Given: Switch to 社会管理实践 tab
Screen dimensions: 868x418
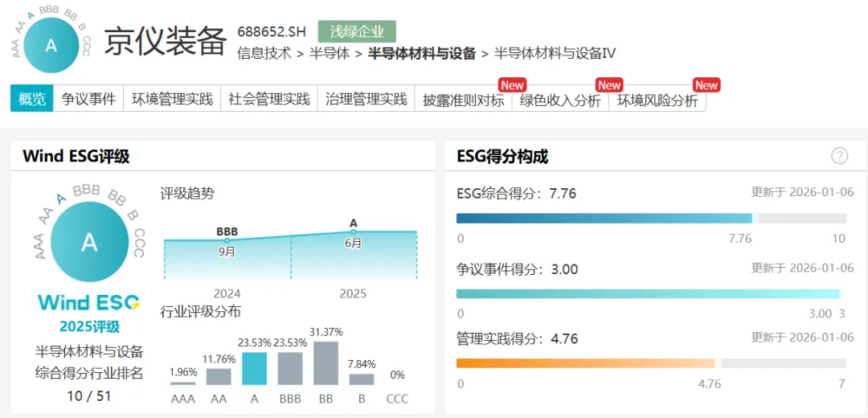Looking at the screenshot, I should tap(269, 99).
